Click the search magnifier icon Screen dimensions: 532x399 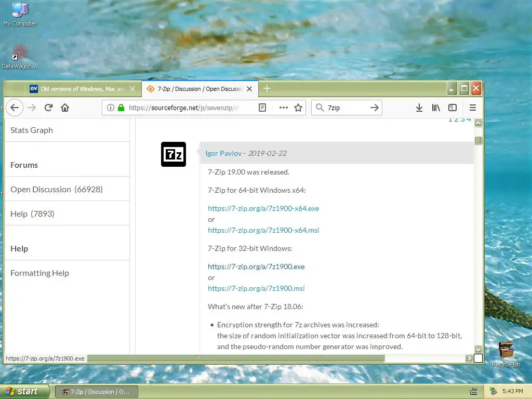320,108
